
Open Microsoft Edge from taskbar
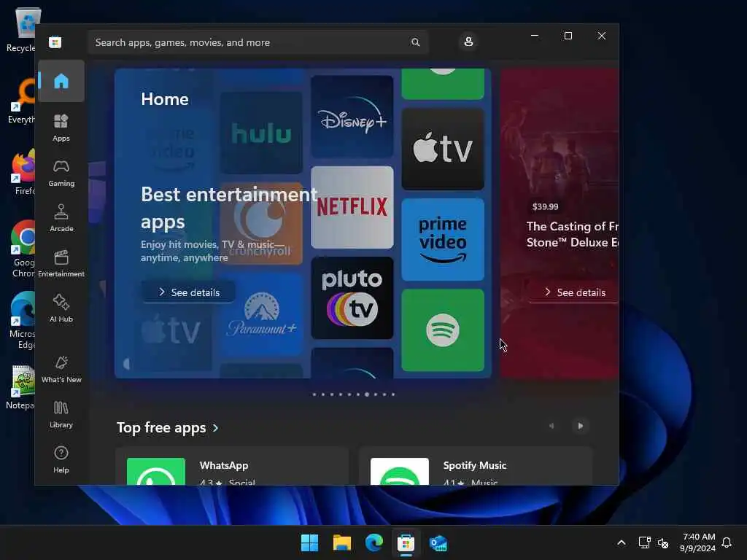pyautogui.click(x=374, y=542)
